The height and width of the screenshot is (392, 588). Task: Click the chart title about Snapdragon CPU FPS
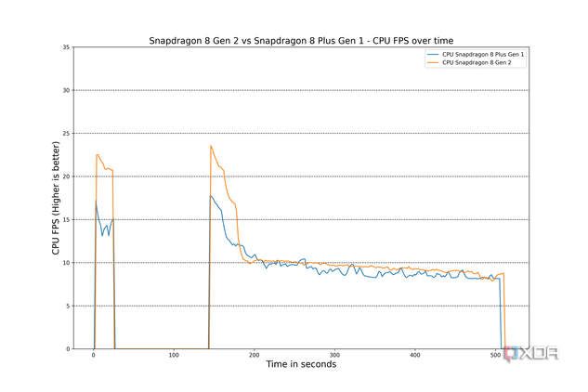pos(301,41)
